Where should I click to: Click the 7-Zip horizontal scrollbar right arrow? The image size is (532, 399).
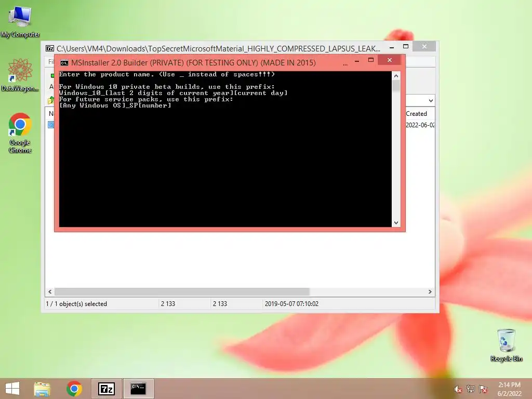pos(430,292)
